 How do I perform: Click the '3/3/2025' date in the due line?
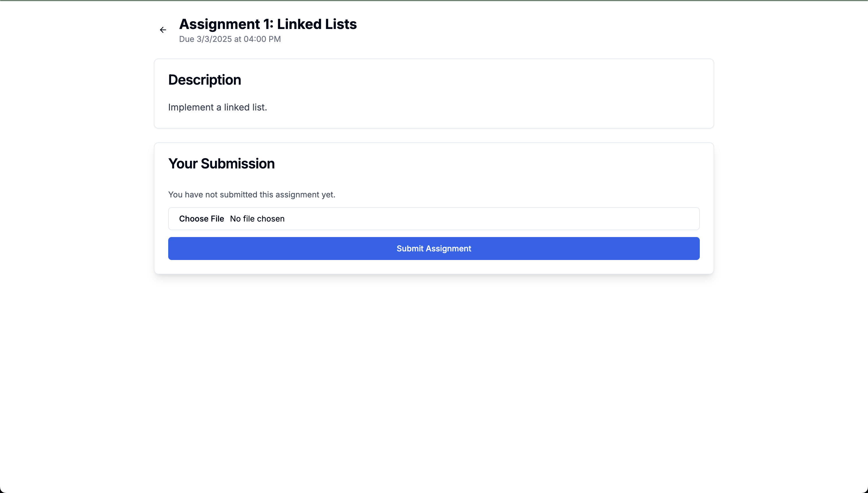(x=214, y=39)
